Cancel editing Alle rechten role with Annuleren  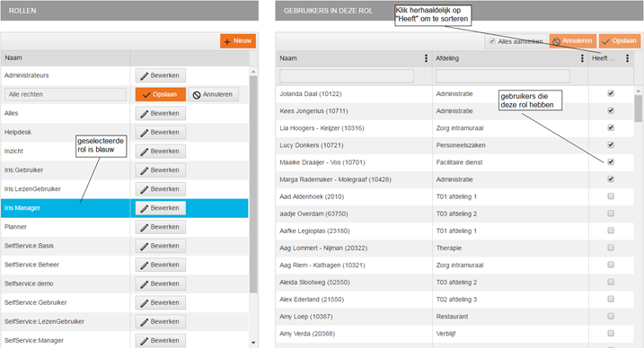213,94
